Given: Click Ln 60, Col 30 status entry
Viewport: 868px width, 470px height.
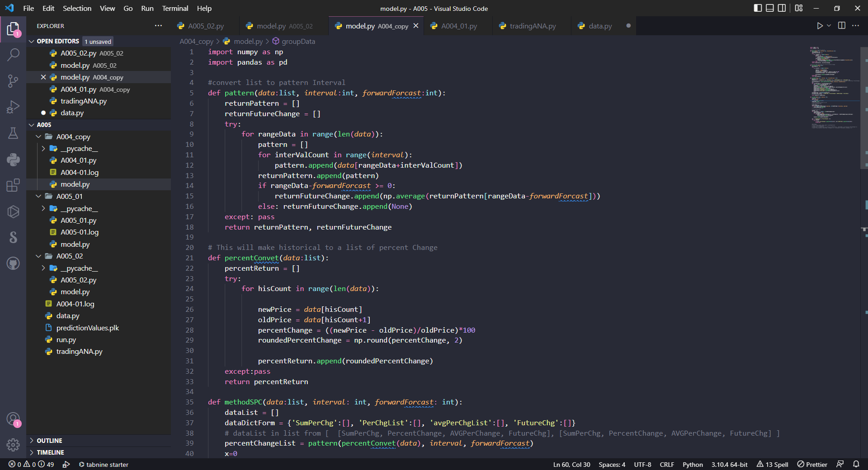Looking at the screenshot, I should 571,464.
